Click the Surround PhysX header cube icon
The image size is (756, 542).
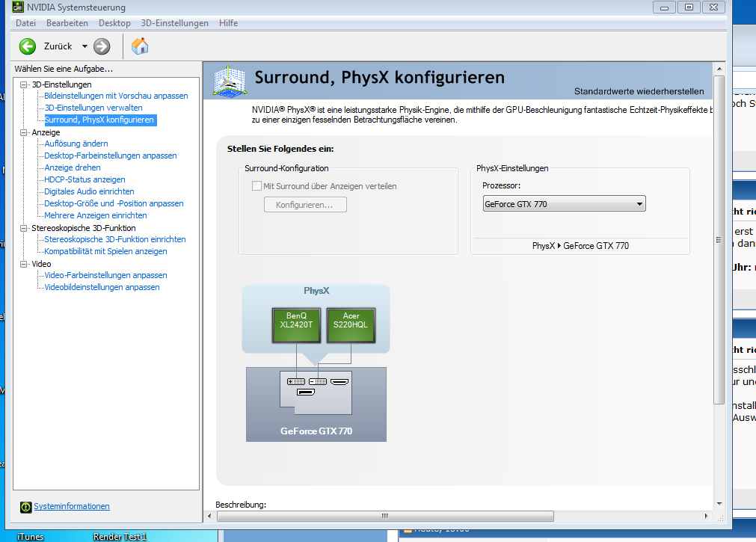(x=230, y=81)
